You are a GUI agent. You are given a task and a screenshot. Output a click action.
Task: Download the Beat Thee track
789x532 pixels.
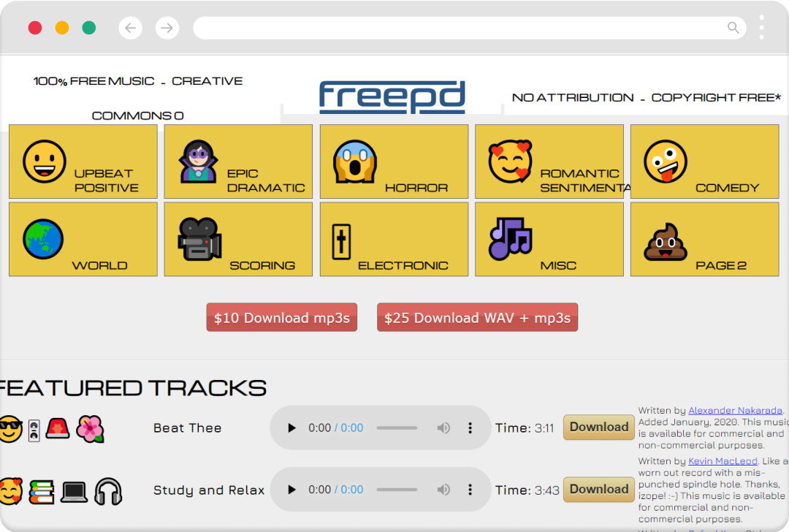click(x=599, y=427)
